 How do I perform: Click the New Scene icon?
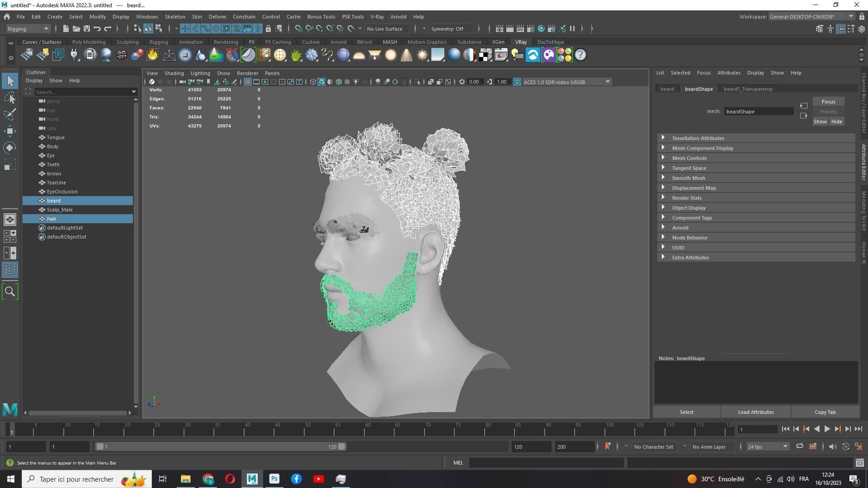(66, 29)
